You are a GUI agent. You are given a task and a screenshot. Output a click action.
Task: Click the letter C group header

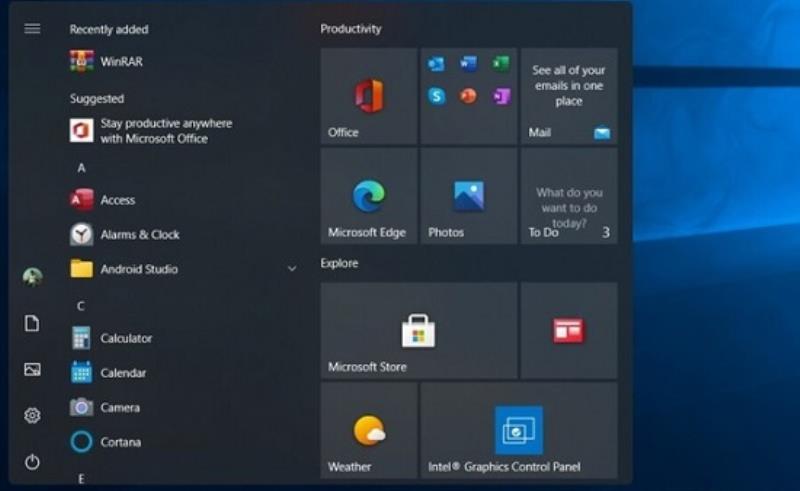click(x=81, y=306)
